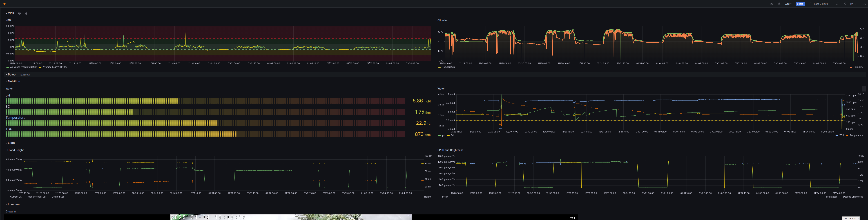
Task: Click Brightness label in PPFD legend
Action: point(832,197)
